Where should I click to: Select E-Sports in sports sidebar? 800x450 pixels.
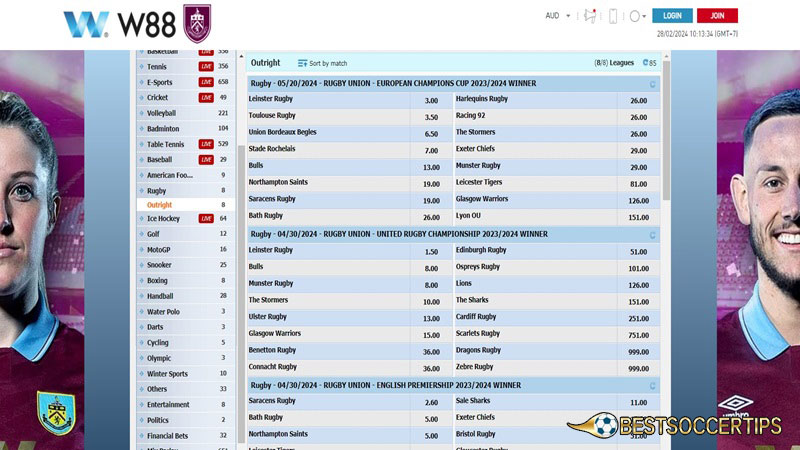160,82
